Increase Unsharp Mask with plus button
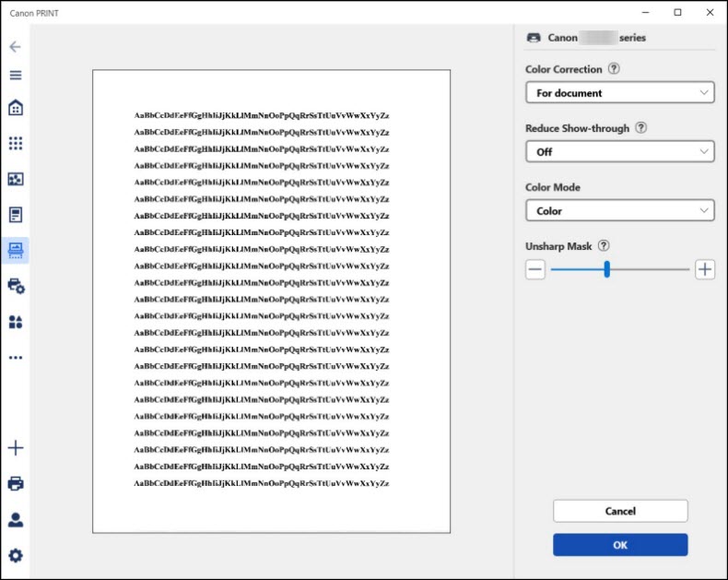 (x=705, y=269)
